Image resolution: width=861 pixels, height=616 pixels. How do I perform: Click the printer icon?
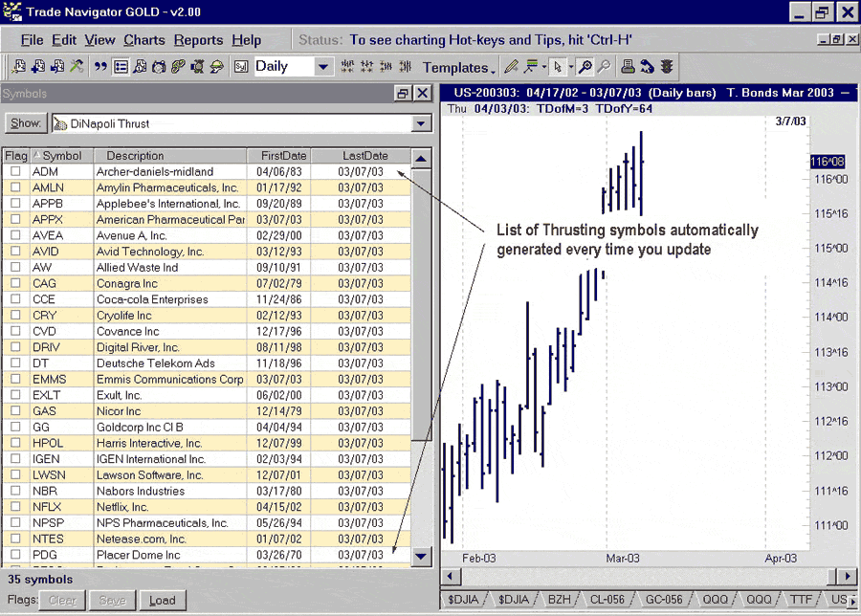629,67
